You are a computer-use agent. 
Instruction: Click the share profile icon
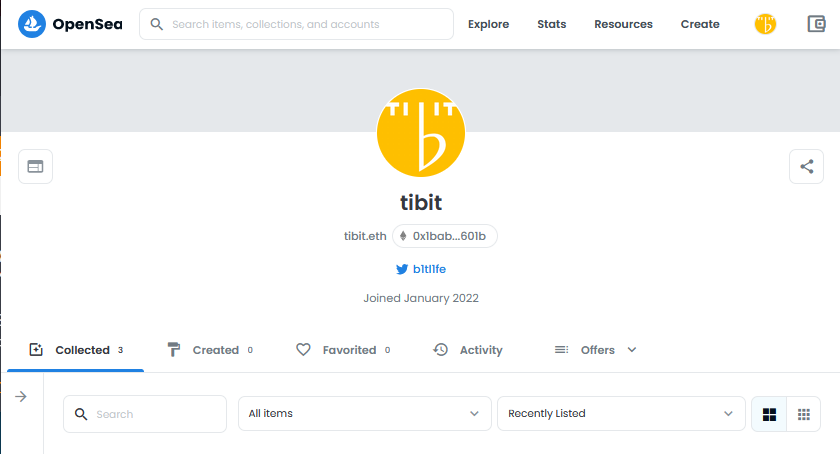(806, 166)
